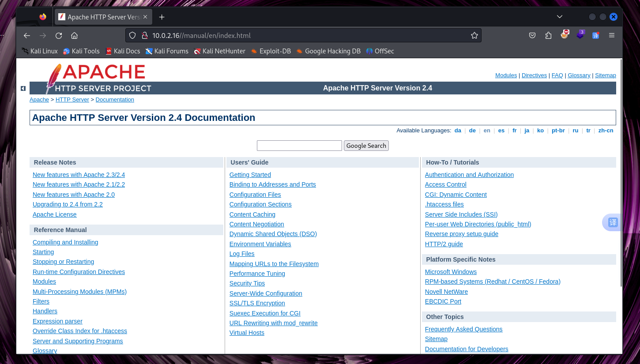640x364 pixels.
Task: Click the page vertical scrollbar
Action: point(621,173)
